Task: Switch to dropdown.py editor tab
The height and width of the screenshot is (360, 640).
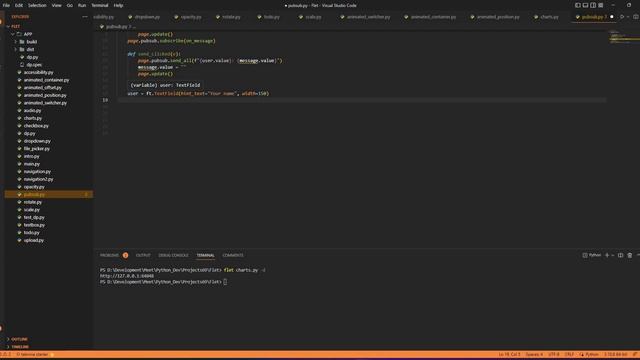Action: (147, 17)
